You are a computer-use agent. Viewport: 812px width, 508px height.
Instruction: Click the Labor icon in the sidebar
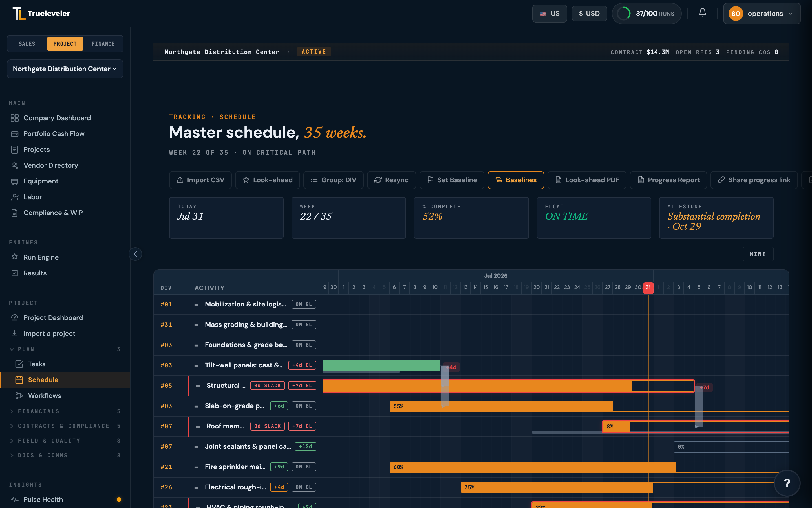point(14,197)
